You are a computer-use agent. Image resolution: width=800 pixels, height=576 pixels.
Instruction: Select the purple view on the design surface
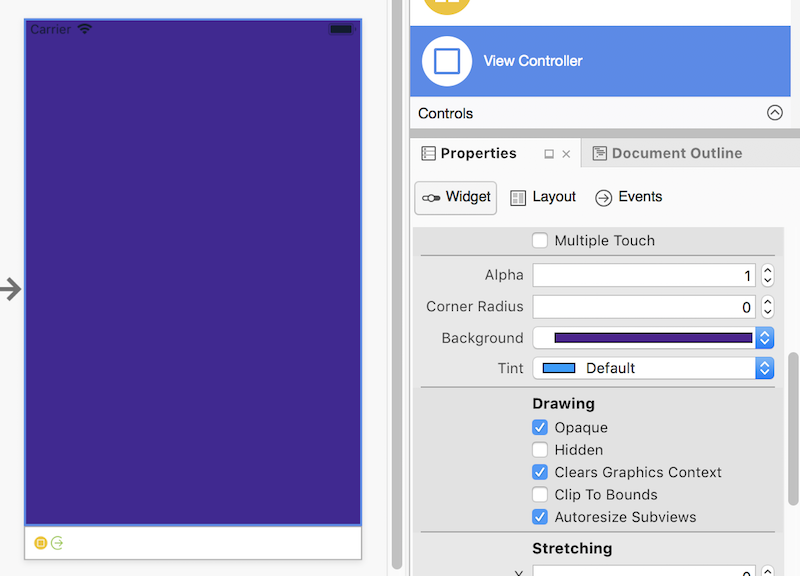coord(193,272)
